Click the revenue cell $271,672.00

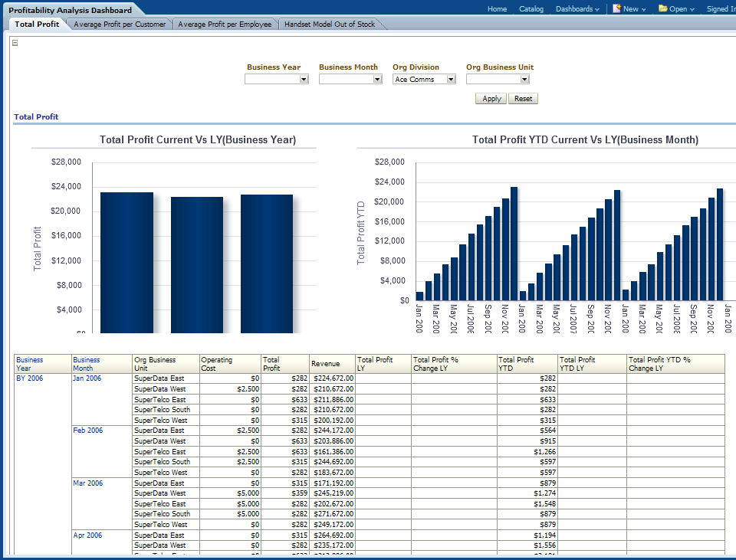333,514
